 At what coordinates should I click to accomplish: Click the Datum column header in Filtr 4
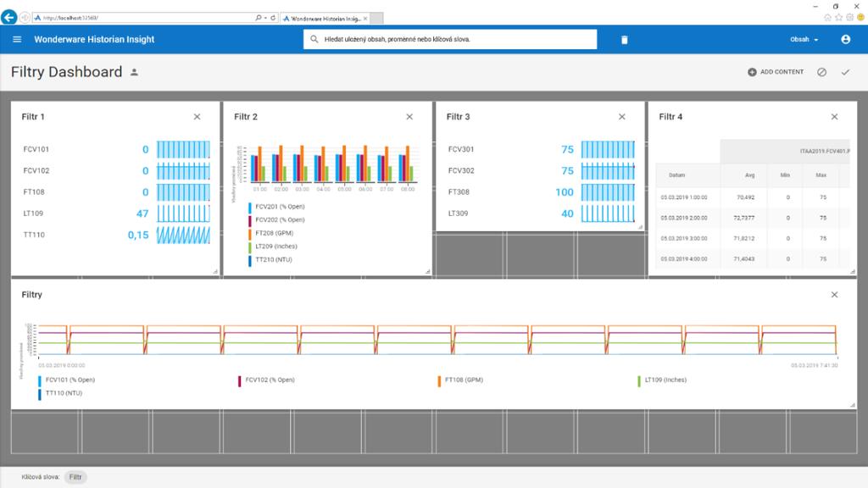pos(676,175)
